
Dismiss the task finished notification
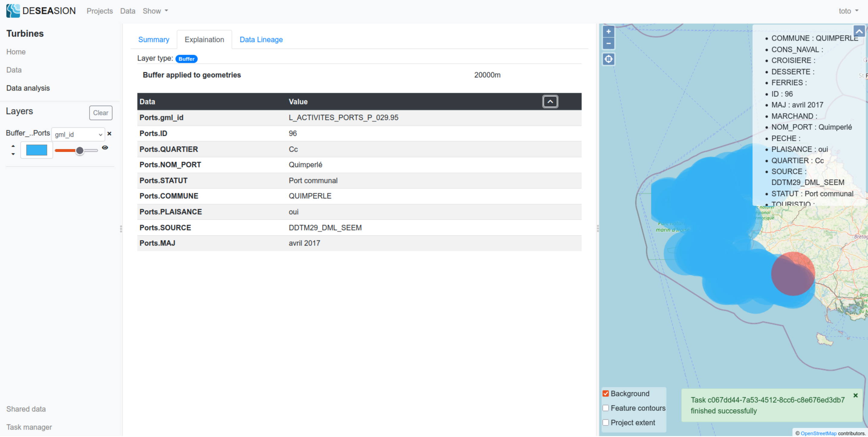click(x=855, y=395)
